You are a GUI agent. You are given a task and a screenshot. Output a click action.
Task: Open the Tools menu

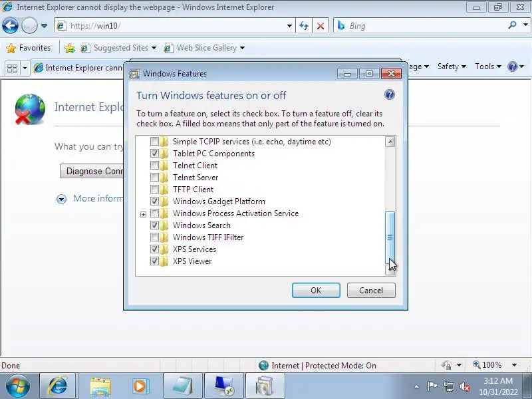(488, 66)
